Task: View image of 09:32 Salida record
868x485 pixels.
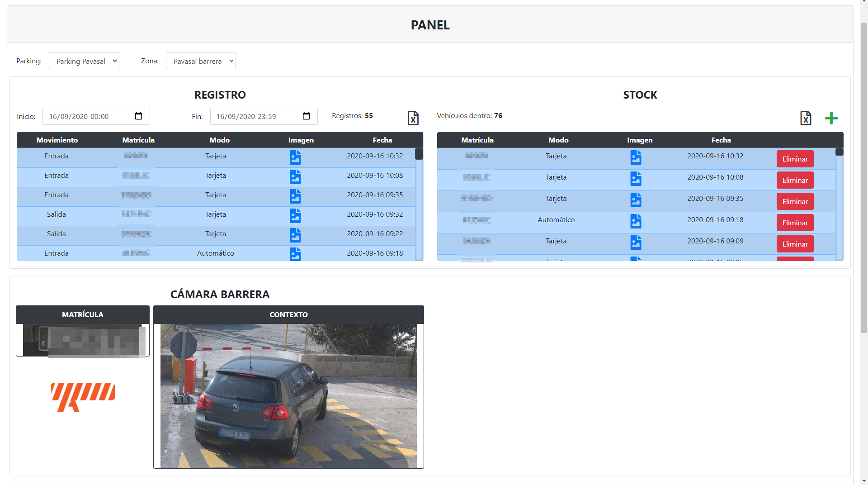Action: [295, 215]
